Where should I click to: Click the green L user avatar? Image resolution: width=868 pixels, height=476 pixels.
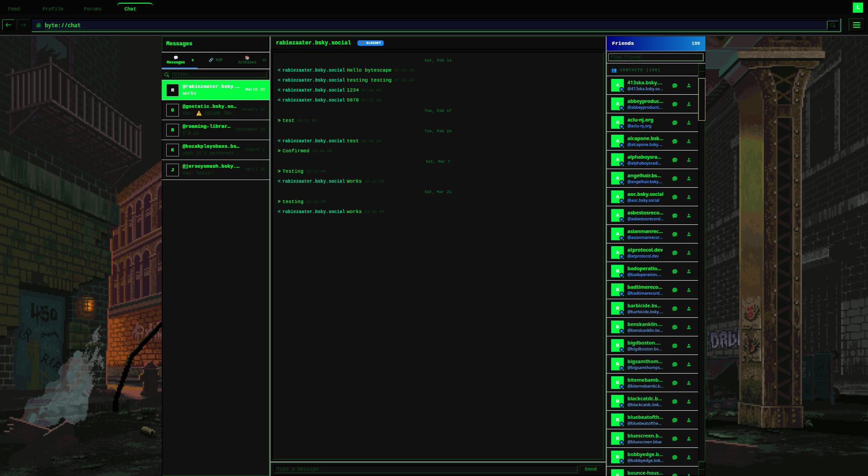858,7
